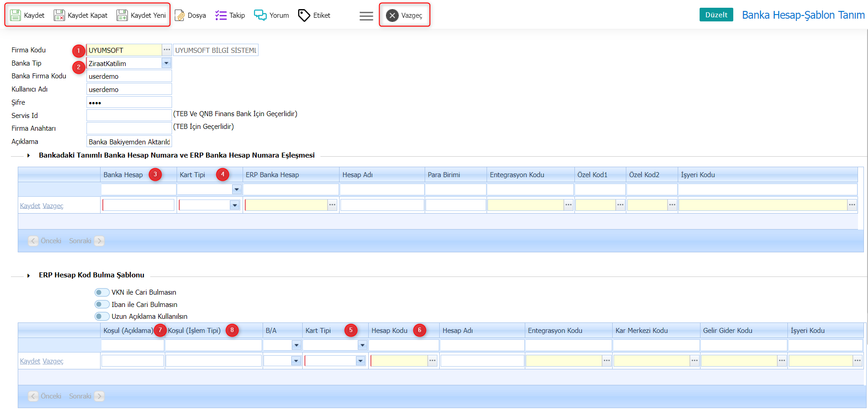
Task: Open the Banka Tip dropdown
Action: point(166,63)
